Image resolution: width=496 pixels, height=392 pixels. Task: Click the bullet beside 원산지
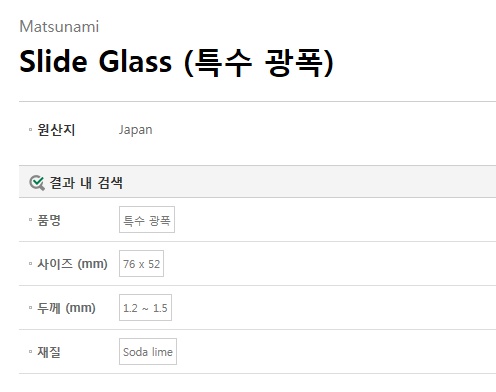(30, 130)
